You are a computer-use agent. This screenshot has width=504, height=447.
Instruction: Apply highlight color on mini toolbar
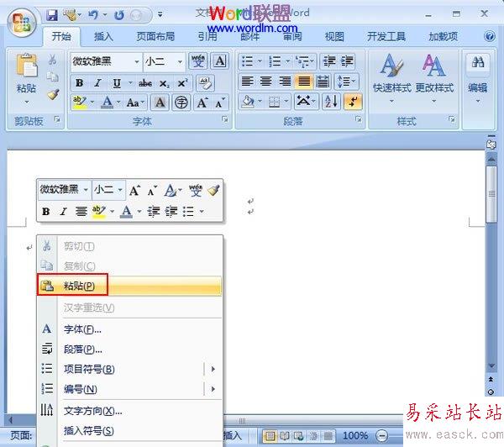pyautogui.click(x=98, y=211)
